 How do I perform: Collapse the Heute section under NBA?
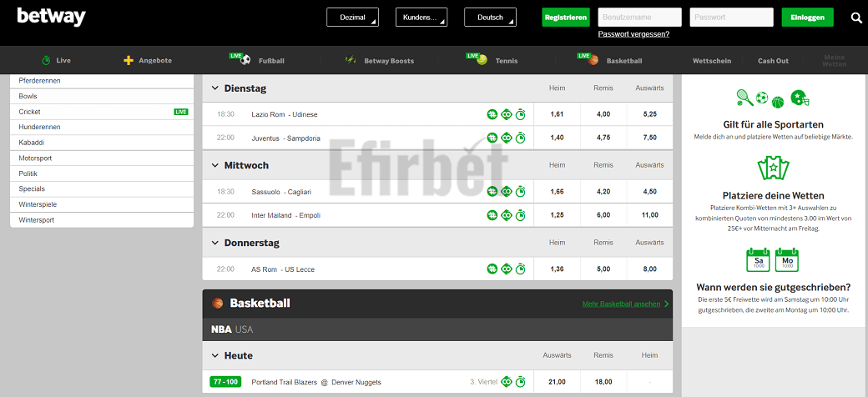214,355
